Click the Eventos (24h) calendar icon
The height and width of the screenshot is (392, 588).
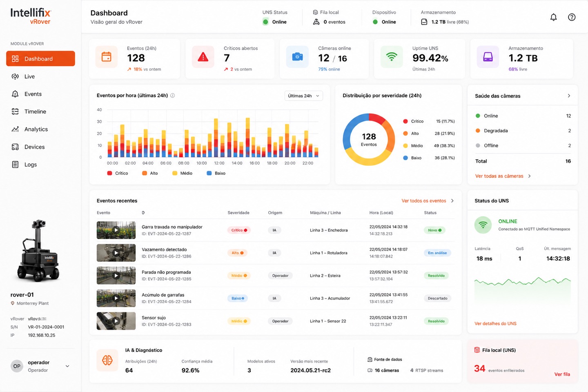point(107,57)
